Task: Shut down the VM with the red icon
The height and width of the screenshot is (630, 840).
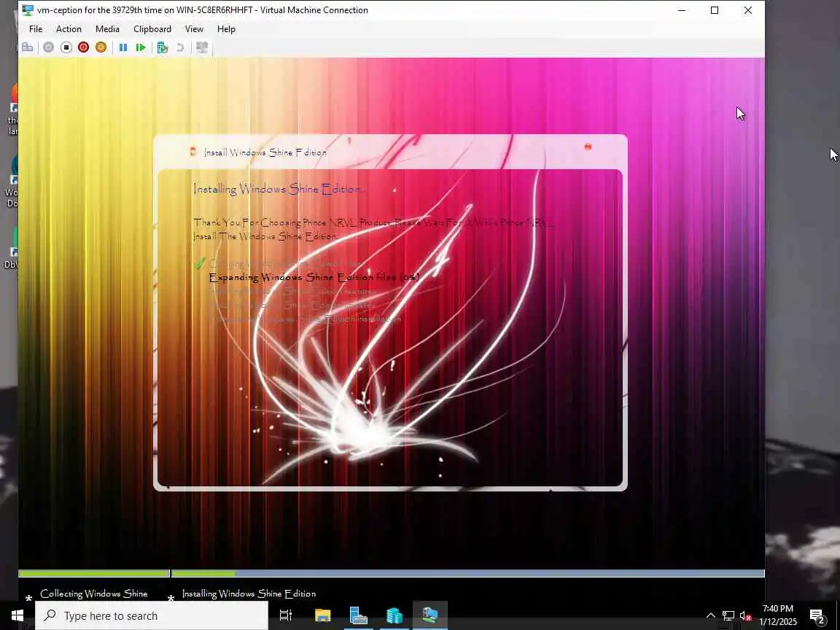Action: pyautogui.click(x=84, y=47)
